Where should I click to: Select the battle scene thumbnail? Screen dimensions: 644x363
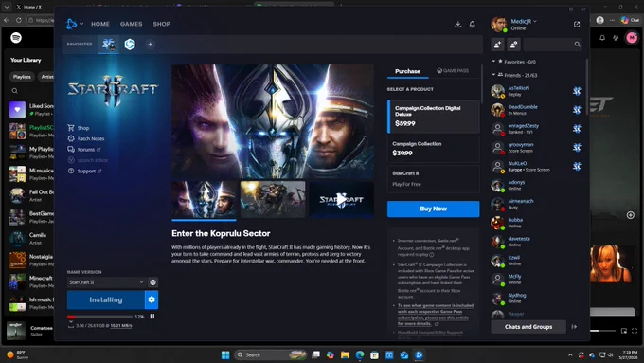pyautogui.click(x=273, y=200)
